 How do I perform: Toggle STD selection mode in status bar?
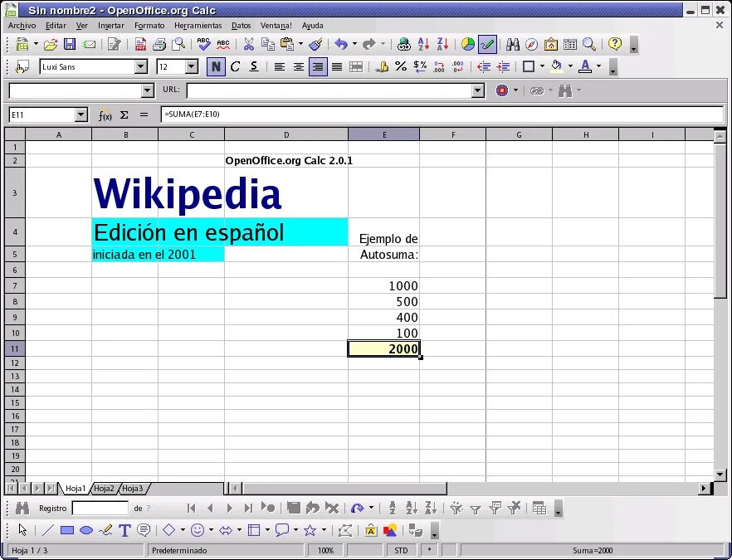click(401, 550)
